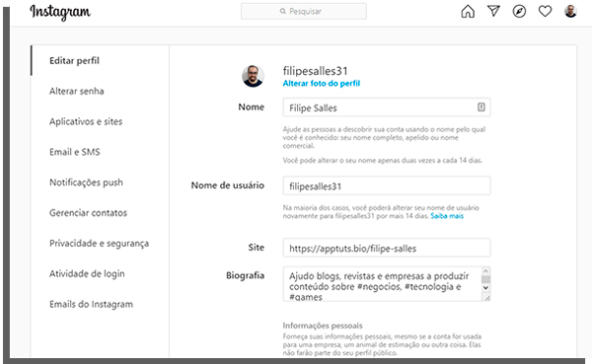Click Alterar foto do perfil link
Viewport: 592px width, 364px height.
click(322, 84)
